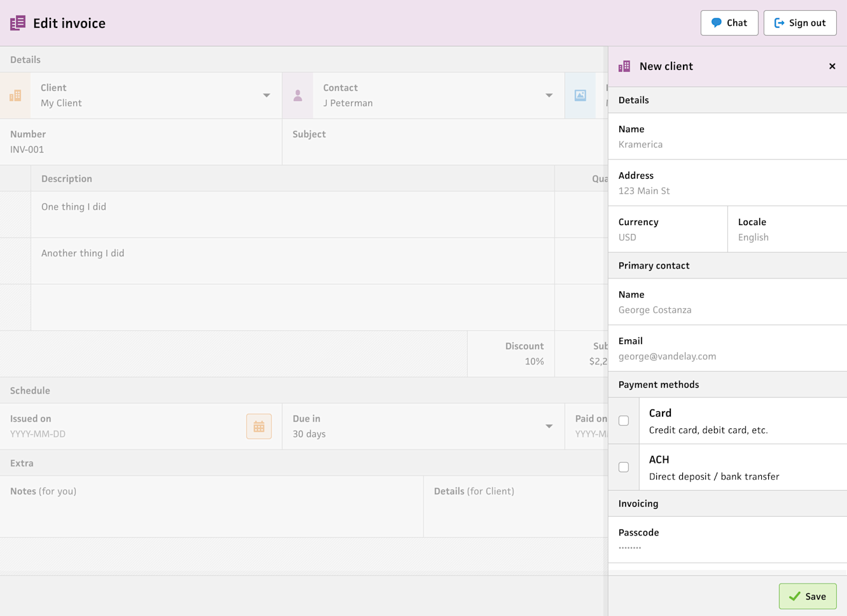The width and height of the screenshot is (847, 616).
Task: Edit the 'One thing I did' description
Action: tap(293, 214)
